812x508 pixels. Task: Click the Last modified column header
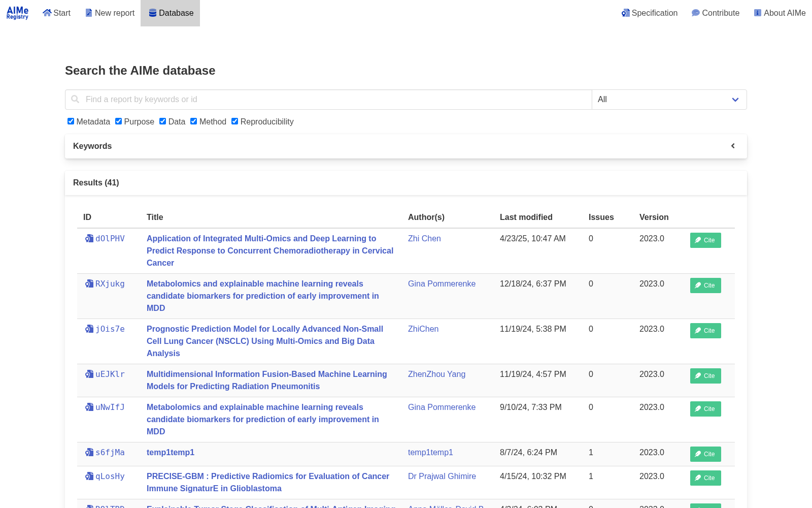[526, 217]
